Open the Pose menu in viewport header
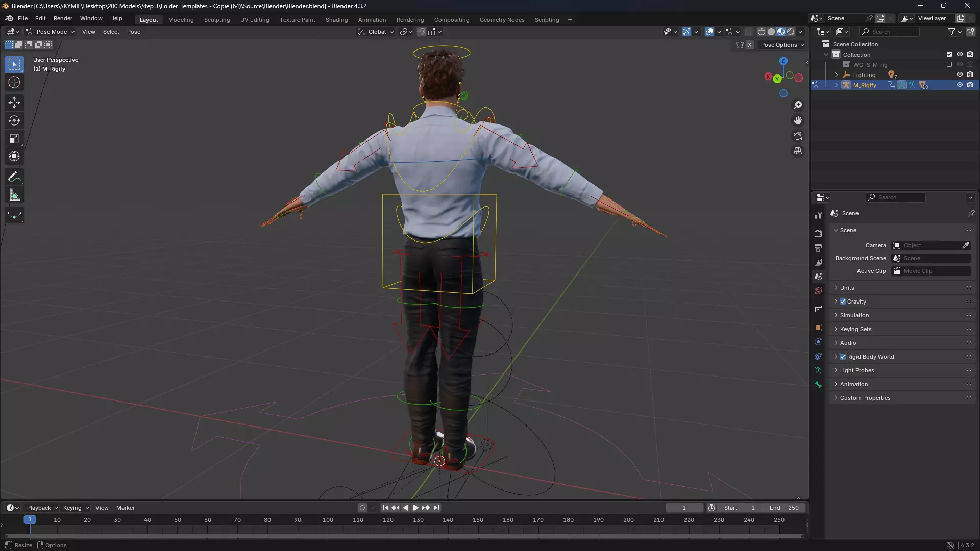This screenshot has height=551, width=980. click(x=134, y=32)
